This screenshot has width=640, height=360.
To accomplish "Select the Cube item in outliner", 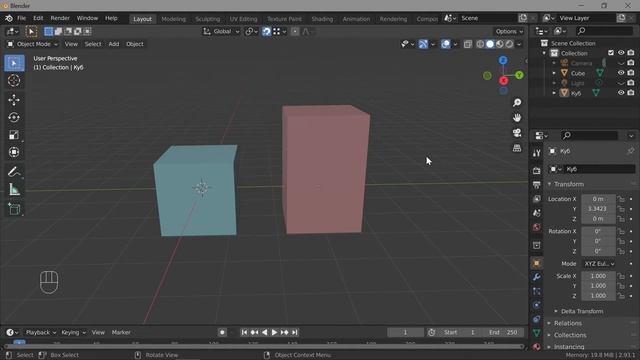I will tap(578, 73).
